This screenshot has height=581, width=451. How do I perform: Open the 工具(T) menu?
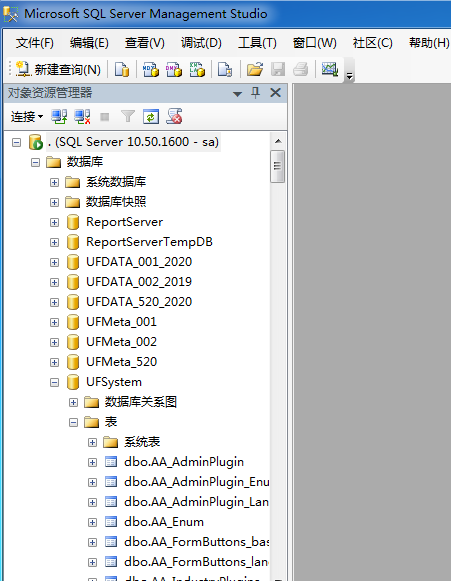click(257, 43)
